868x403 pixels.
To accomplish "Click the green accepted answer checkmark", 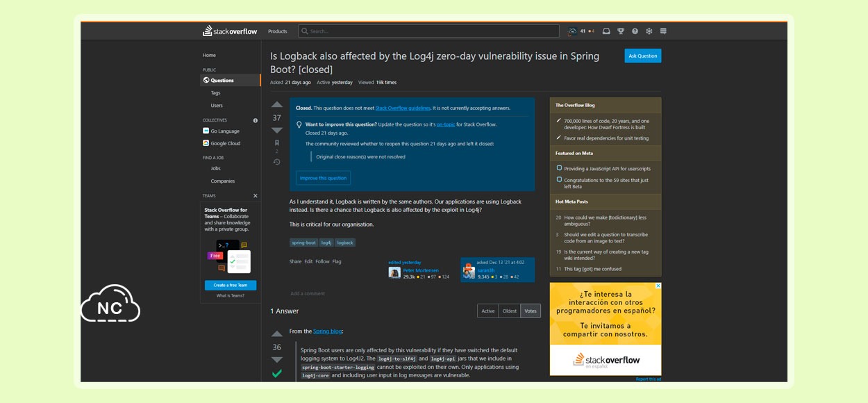I will 276,374.
